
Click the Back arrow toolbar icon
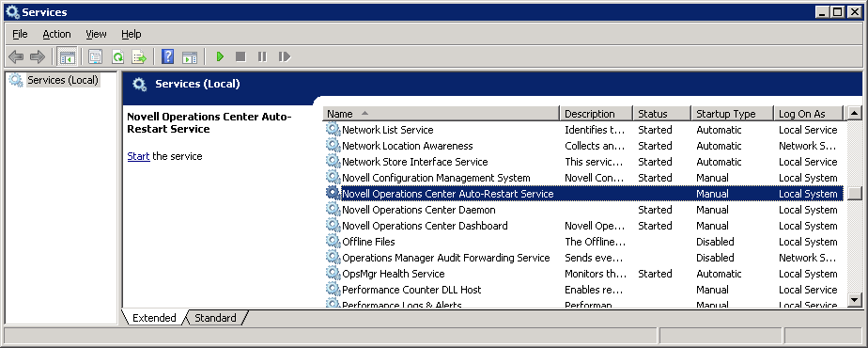coord(15,56)
